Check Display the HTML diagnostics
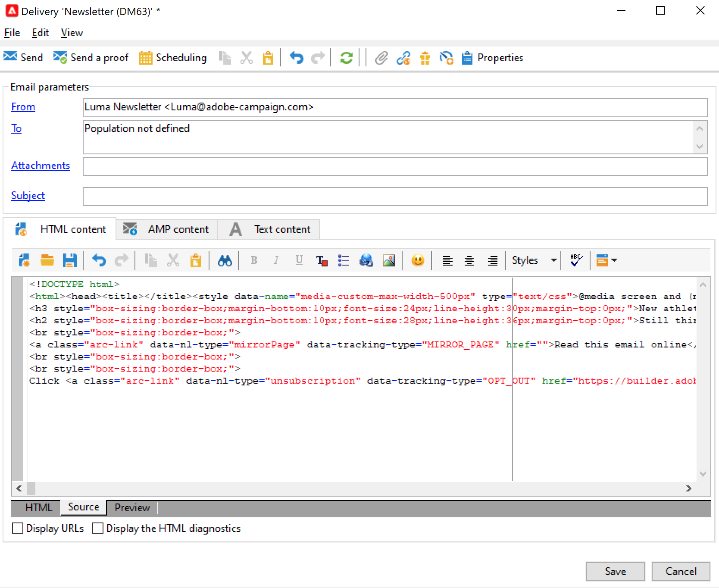The image size is (719, 588). 98,528
